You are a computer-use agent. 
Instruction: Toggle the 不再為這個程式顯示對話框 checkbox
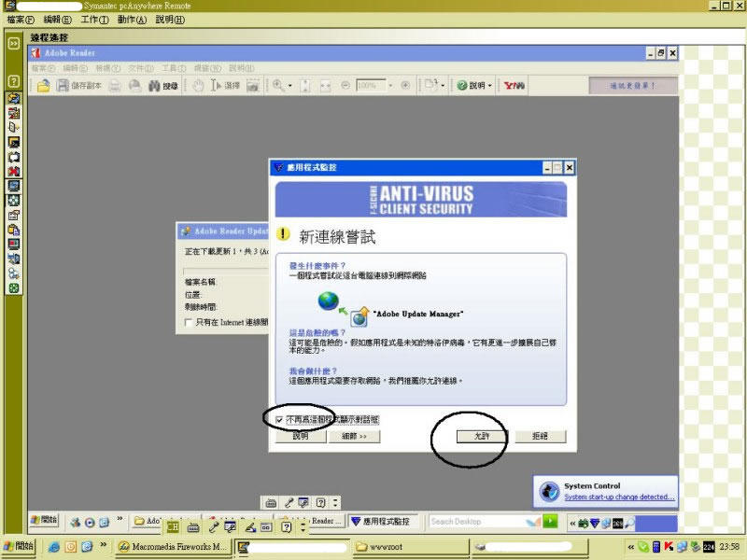pos(279,419)
